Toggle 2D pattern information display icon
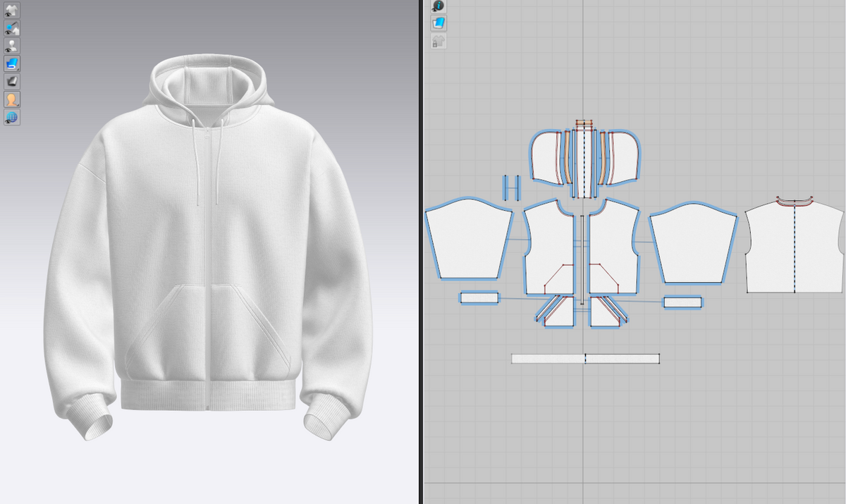Screen dimensions: 846x504 [439, 6]
